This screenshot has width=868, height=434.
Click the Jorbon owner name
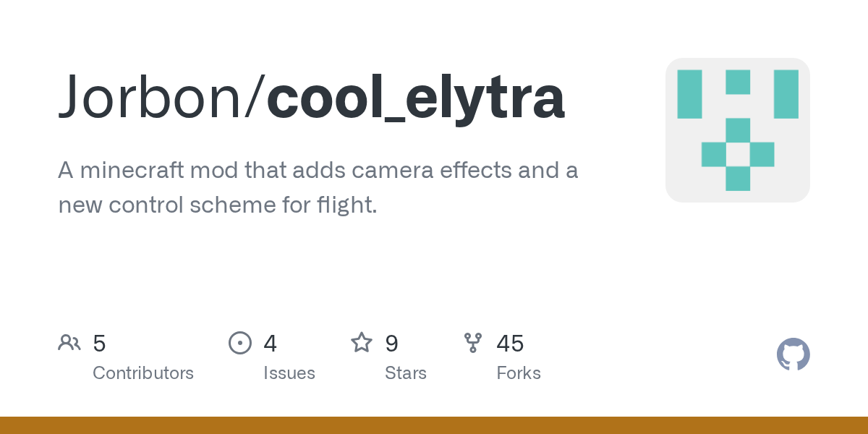coord(152,97)
